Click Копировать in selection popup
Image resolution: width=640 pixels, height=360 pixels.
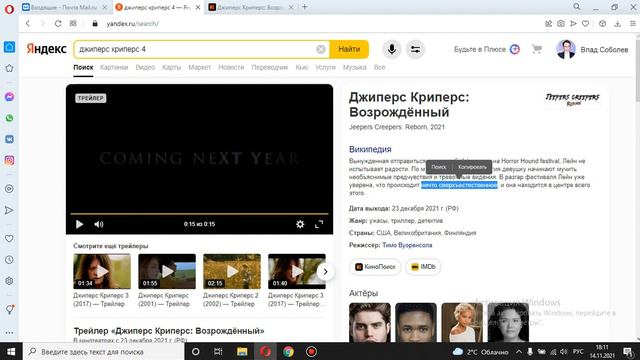coord(472,167)
